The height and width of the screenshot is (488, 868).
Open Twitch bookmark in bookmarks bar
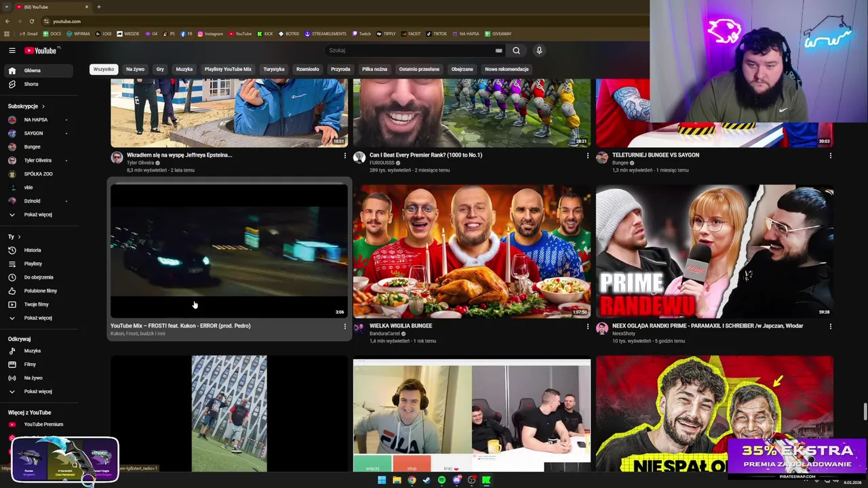pos(361,33)
